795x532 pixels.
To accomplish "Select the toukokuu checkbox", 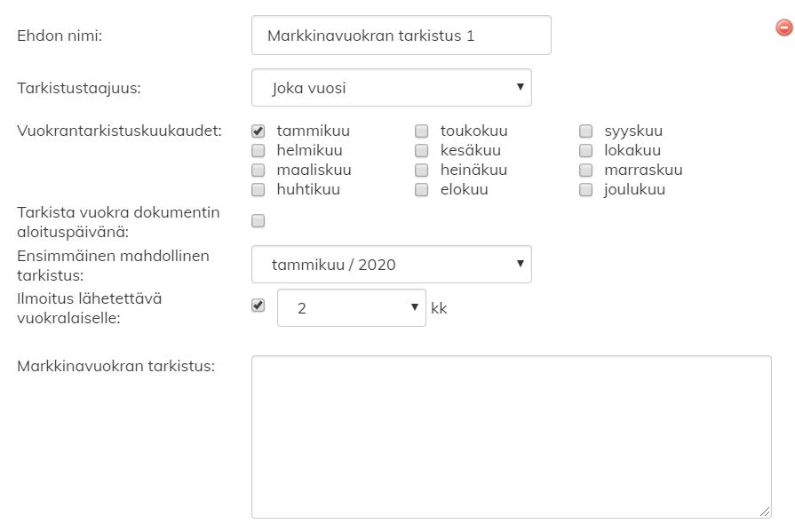I will click(422, 131).
